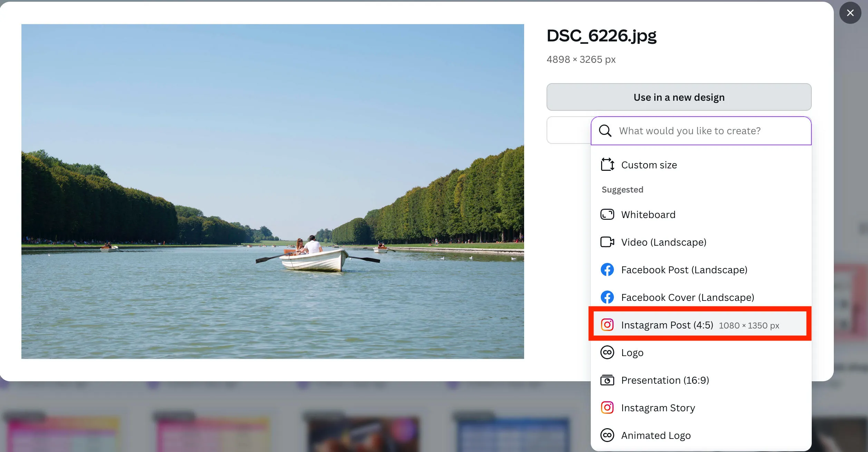Choose Whiteboard from the suggested list
The width and height of the screenshot is (868, 452).
[x=648, y=215]
